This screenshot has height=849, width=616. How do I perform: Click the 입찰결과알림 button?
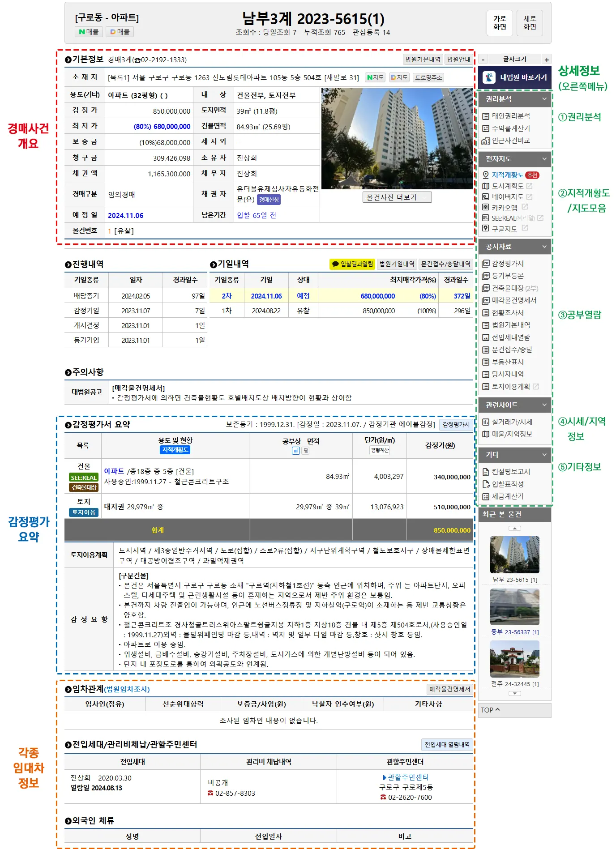[352, 264]
